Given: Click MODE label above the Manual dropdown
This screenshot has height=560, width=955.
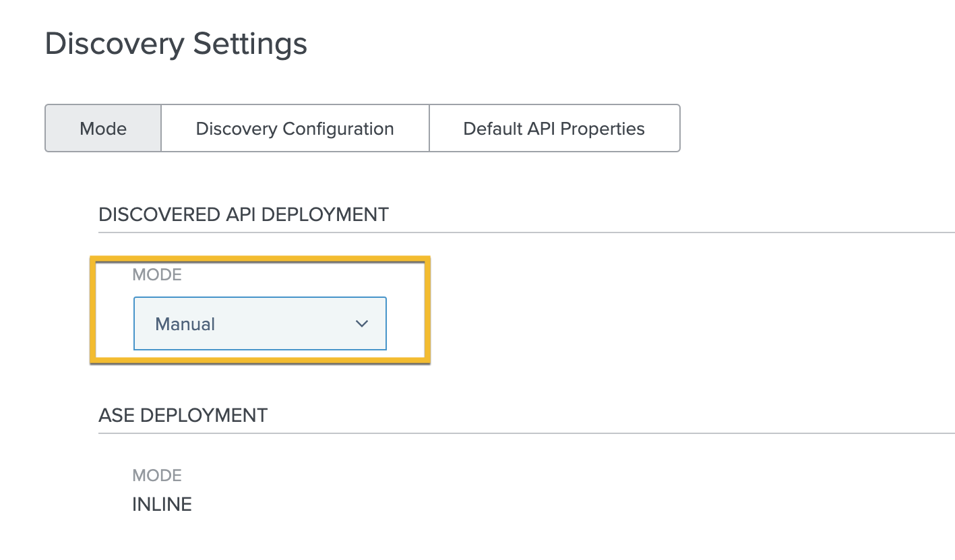Looking at the screenshot, I should 157,275.
